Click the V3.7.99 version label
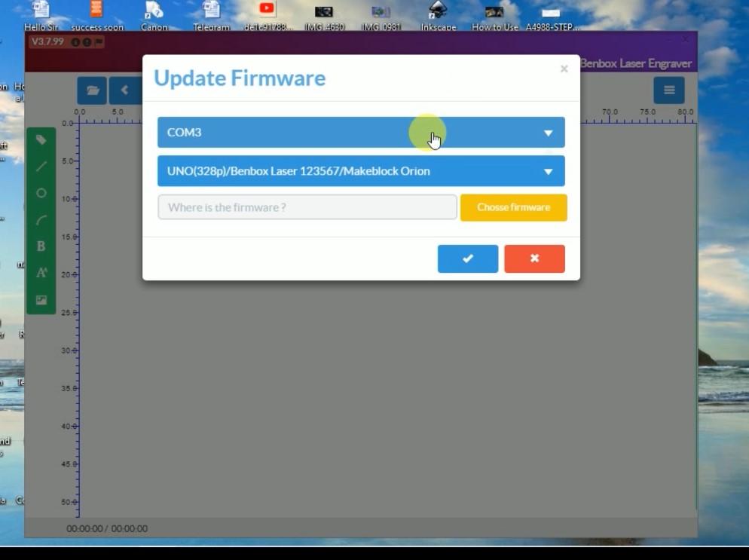 pos(47,41)
